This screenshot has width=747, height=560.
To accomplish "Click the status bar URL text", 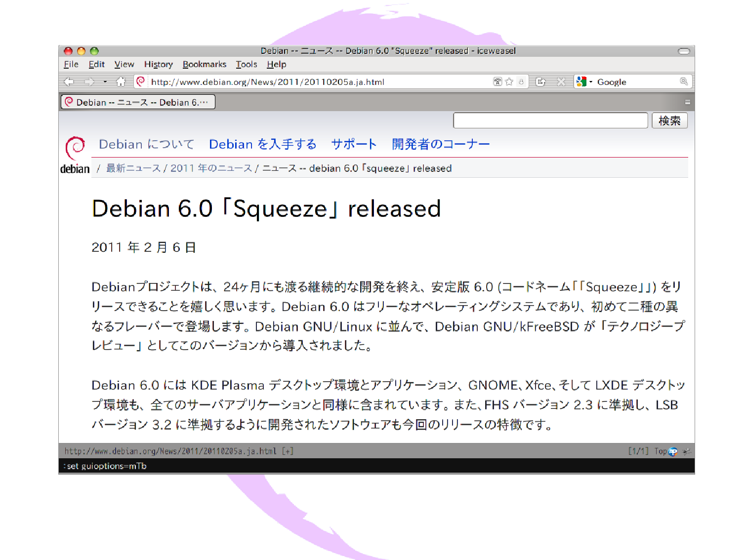I will (x=170, y=451).
